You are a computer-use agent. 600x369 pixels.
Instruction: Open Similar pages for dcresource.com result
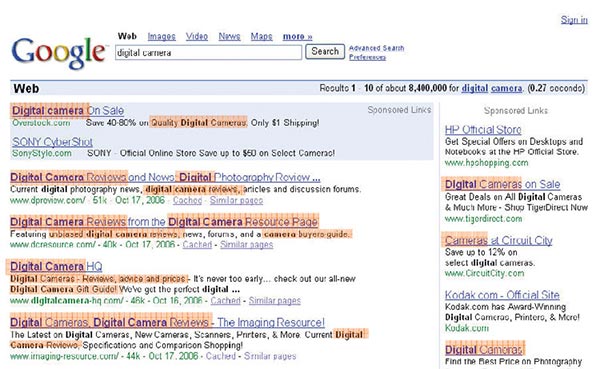(246, 245)
